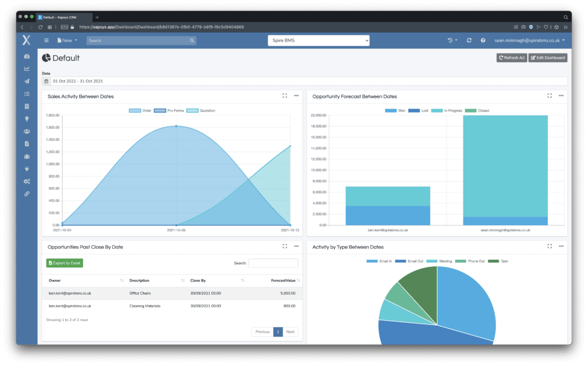This screenshot has height=366, width=588.
Task: Toggle the In Progress legend in forecast chart
Action: [x=447, y=111]
